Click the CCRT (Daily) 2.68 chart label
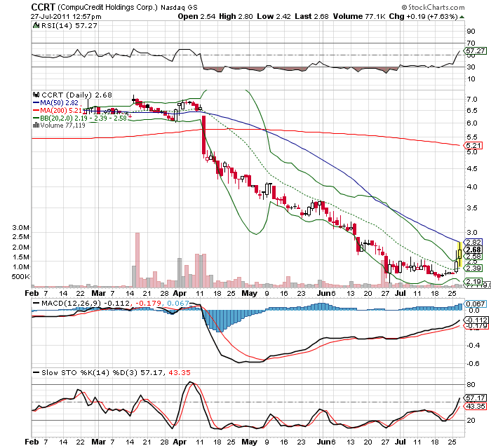The width and height of the screenshot is (491, 448). tap(76, 95)
